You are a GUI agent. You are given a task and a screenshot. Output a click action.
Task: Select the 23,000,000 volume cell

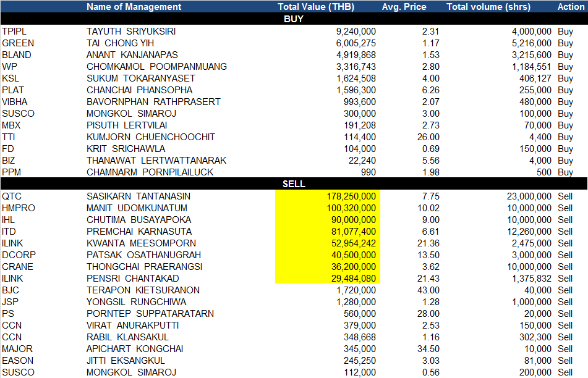pos(529,196)
